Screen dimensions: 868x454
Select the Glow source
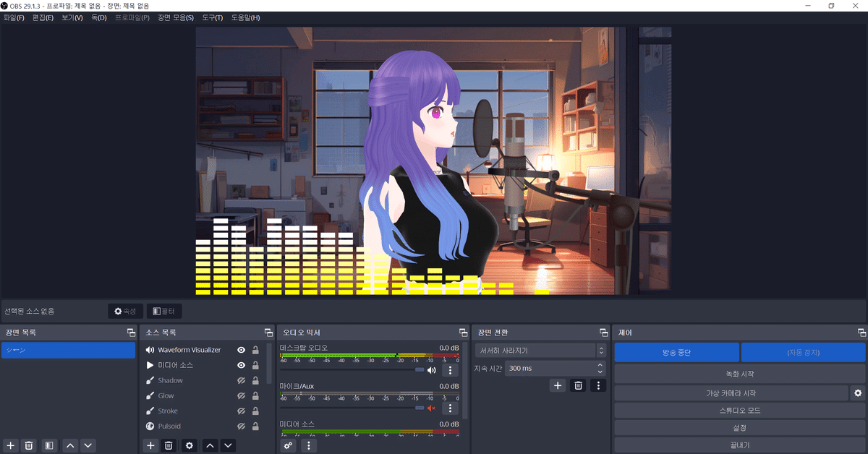pyautogui.click(x=166, y=395)
